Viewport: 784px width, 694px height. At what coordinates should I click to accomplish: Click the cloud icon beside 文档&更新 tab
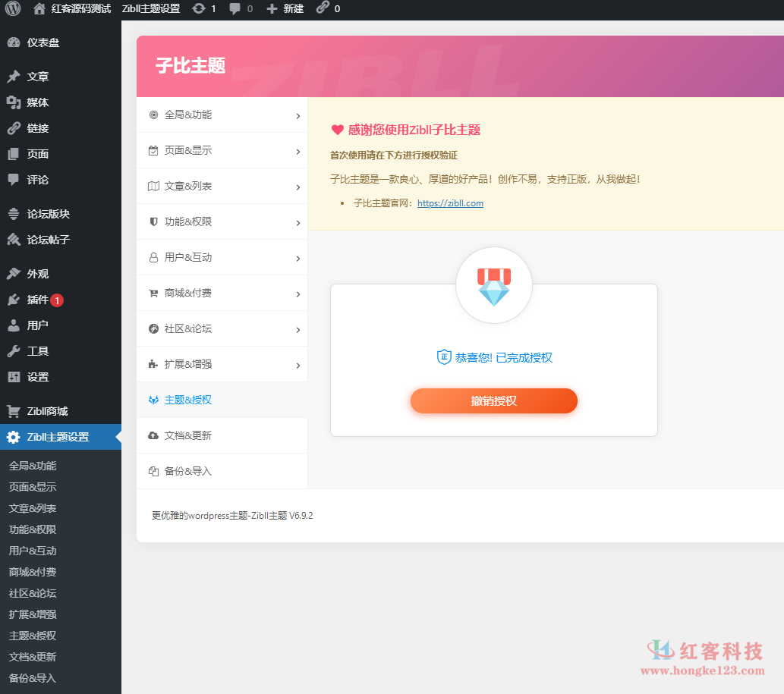(153, 435)
